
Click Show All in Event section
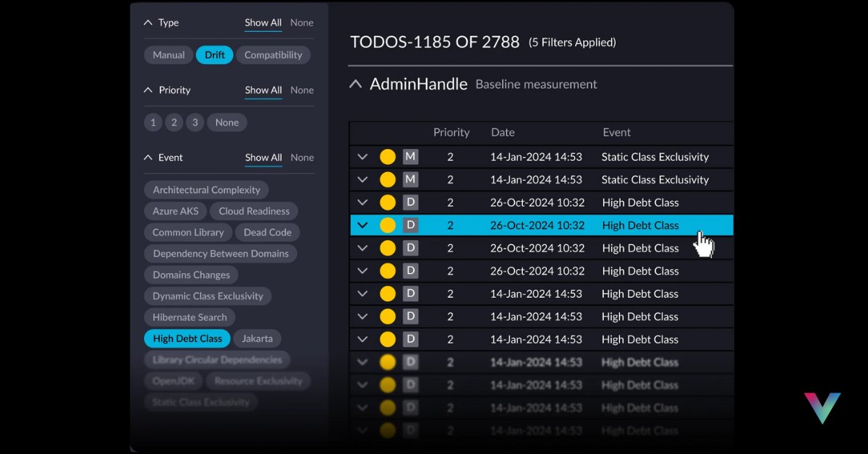(263, 158)
